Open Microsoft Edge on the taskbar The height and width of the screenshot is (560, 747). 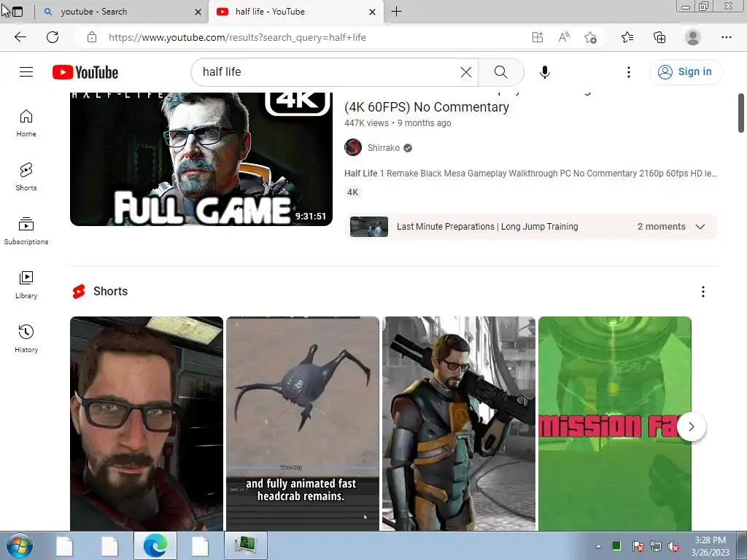pyautogui.click(x=155, y=545)
